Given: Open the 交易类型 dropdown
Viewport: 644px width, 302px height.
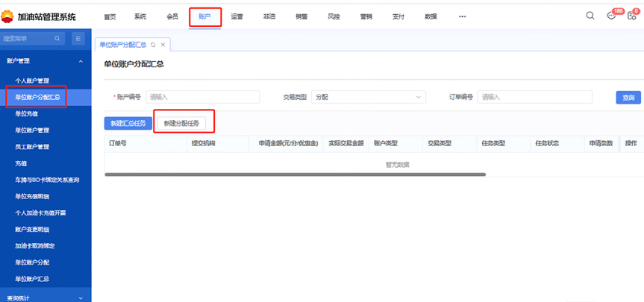Looking at the screenshot, I should [x=368, y=97].
